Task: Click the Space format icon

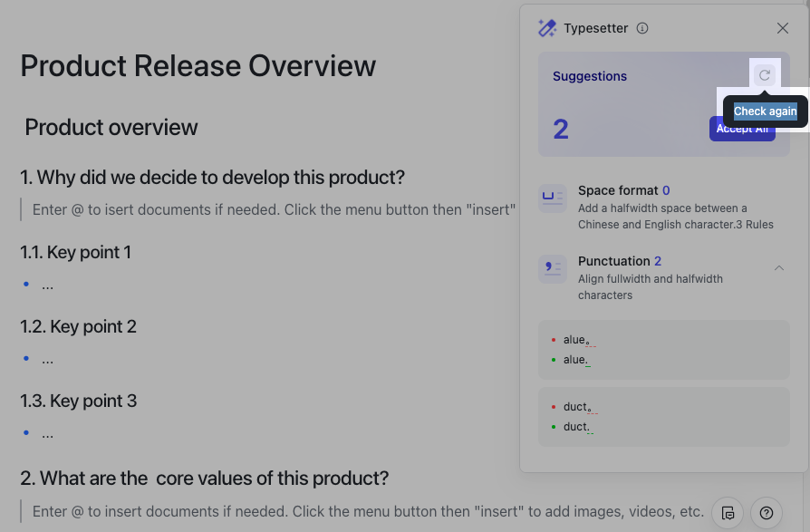Action: (x=552, y=198)
